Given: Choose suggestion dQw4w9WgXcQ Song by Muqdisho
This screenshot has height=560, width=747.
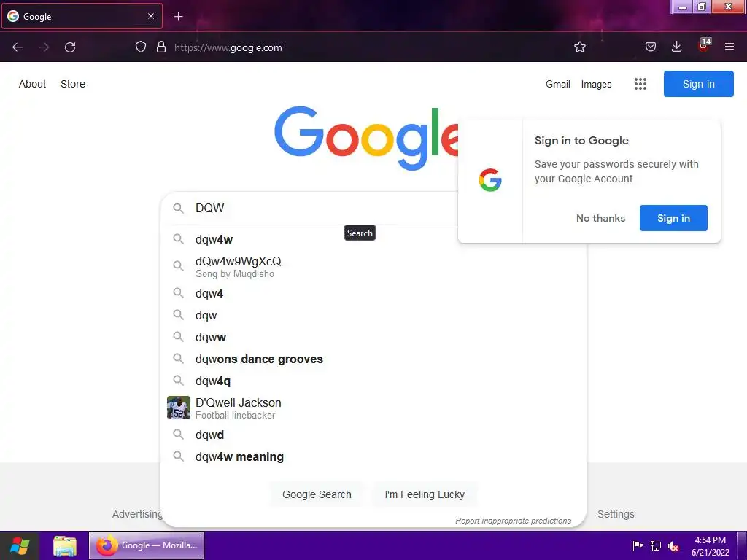Looking at the screenshot, I should pos(373,267).
